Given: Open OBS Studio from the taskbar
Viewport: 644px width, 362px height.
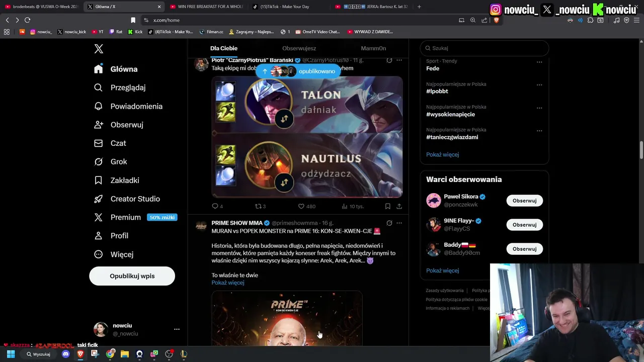Looking at the screenshot, I should tap(169, 354).
